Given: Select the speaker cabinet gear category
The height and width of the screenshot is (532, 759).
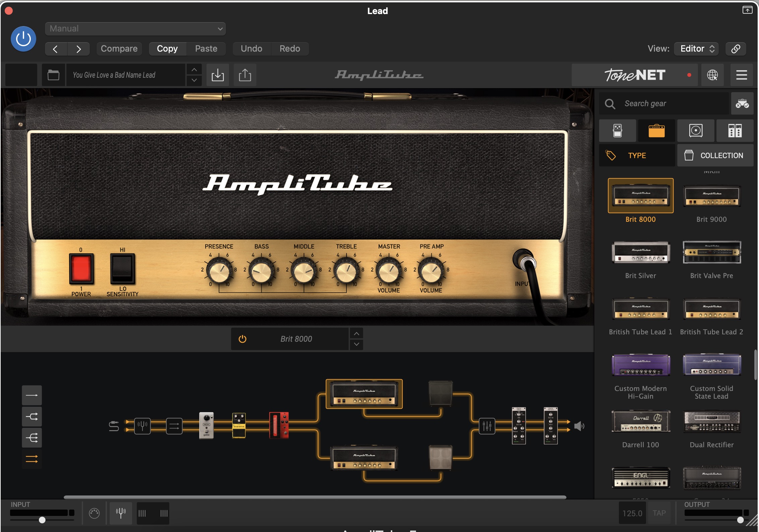Looking at the screenshot, I should [x=696, y=131].
